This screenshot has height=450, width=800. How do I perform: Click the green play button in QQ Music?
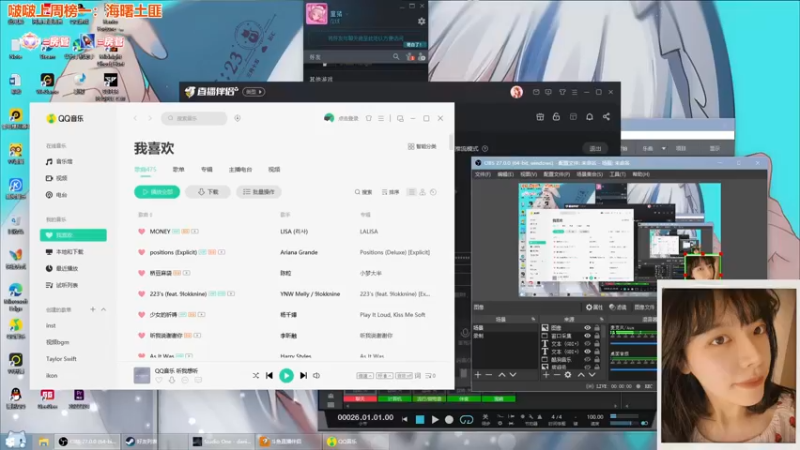(286, 376)
